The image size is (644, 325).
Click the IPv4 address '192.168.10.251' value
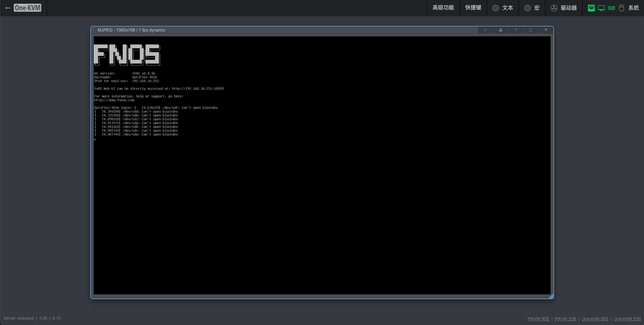pos(145,81)
